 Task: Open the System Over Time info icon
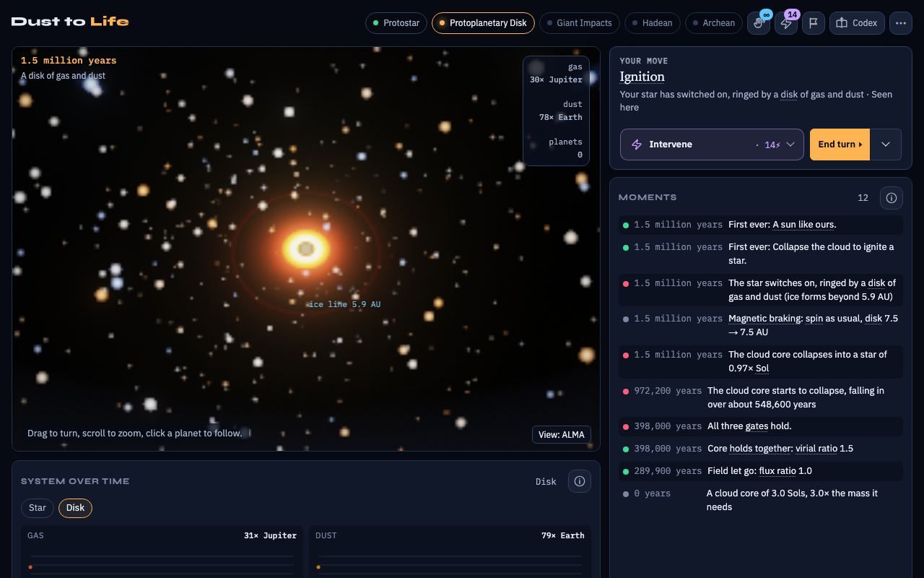(580, 481)
